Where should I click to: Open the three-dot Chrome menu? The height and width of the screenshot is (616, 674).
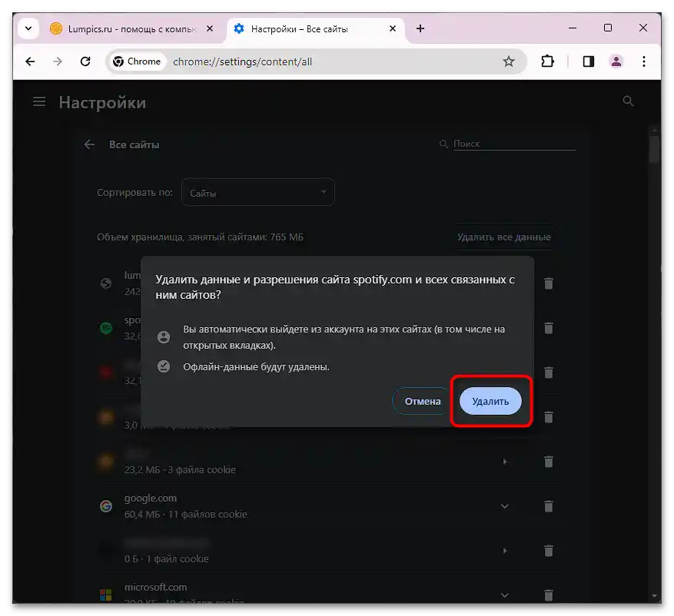pyautogui.click(x=644, y=61)
